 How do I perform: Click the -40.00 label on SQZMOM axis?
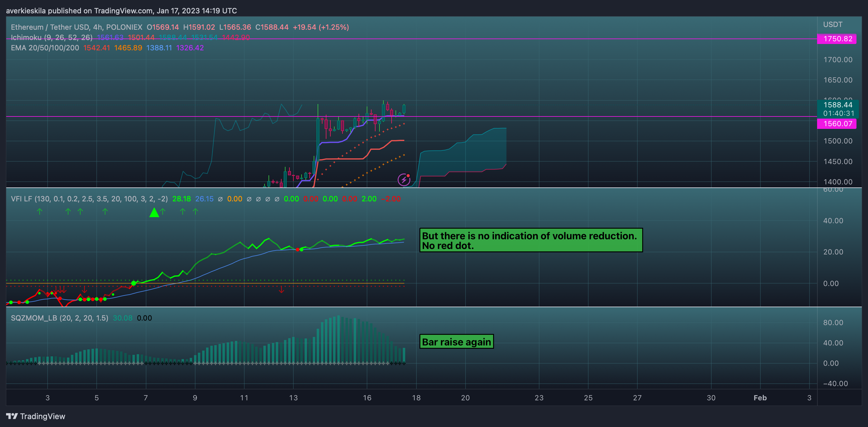(835, 384)
